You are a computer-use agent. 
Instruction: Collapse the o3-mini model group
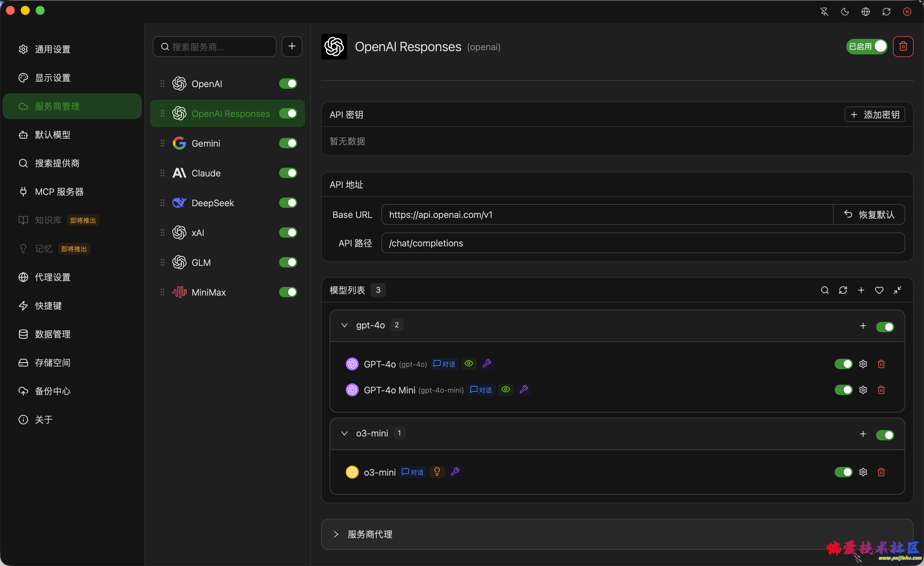[344, 434]
